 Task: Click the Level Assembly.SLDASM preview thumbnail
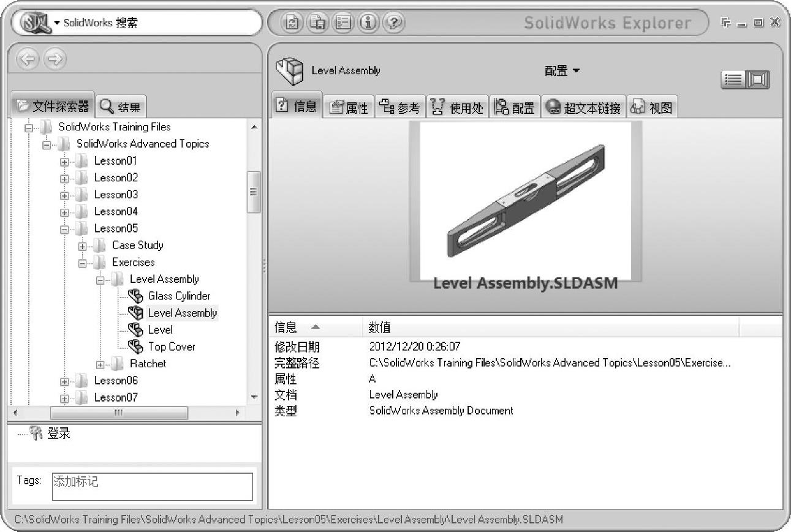tap(526, 201)
